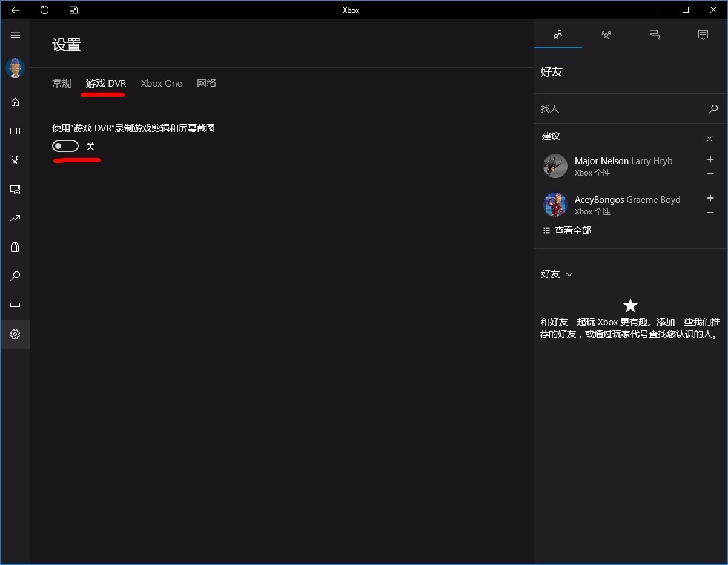
Task: Click the back arrow in title bar
Action: [16, 10]
